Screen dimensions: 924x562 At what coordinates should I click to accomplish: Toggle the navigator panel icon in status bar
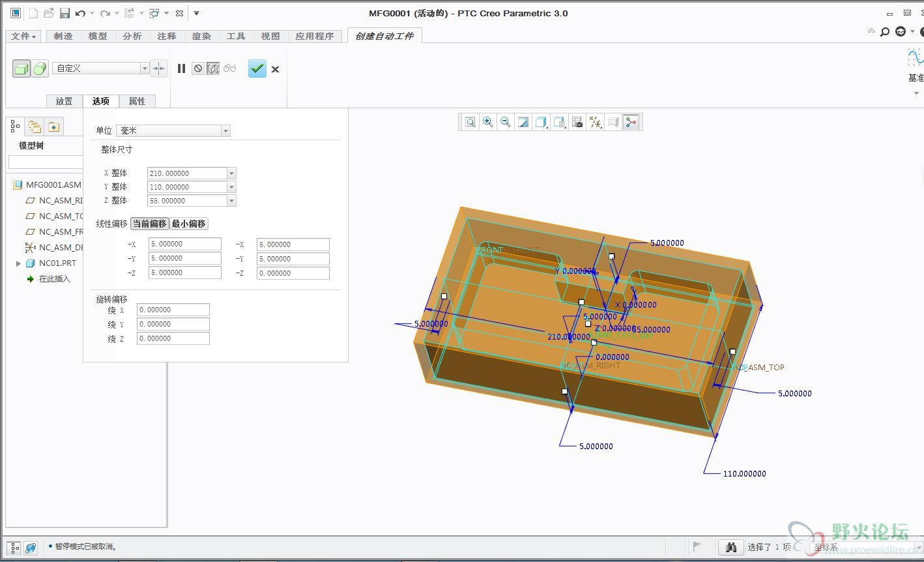(x=14, y=548)
